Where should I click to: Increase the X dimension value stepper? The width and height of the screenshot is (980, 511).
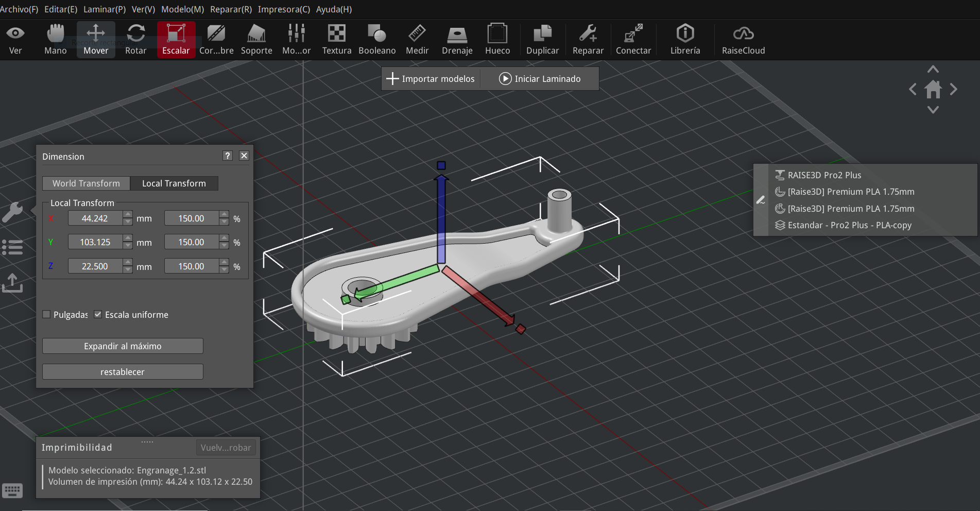click(x=128, y=215)
